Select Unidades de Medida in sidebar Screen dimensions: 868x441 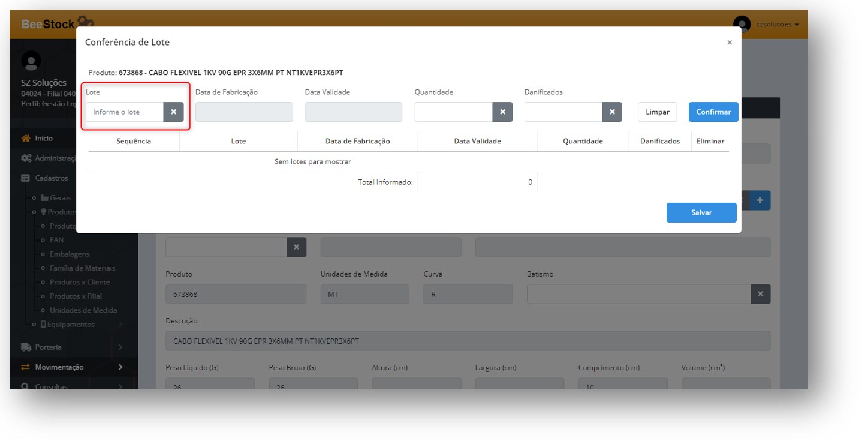point(83,310)
